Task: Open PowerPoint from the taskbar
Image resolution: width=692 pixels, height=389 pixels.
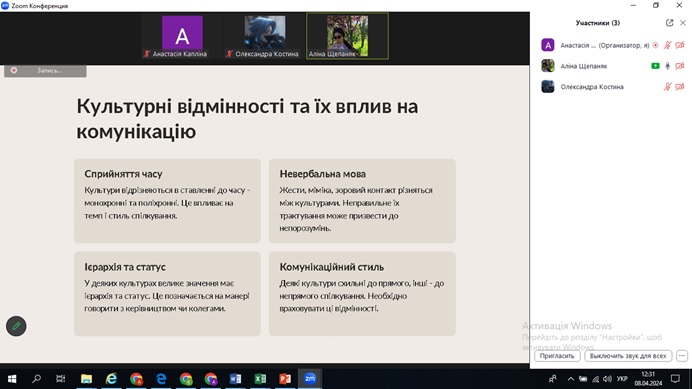Action: pos(285,379)
